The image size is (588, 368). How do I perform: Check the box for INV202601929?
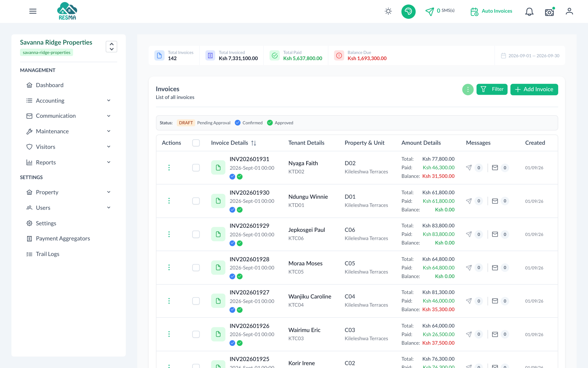[x=196, y=234]
